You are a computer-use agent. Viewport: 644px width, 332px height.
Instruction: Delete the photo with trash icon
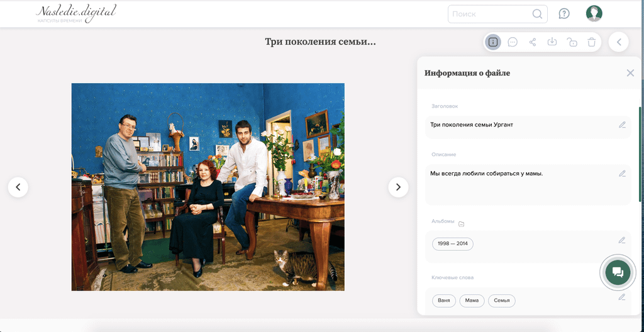click(x=591, y=42)
